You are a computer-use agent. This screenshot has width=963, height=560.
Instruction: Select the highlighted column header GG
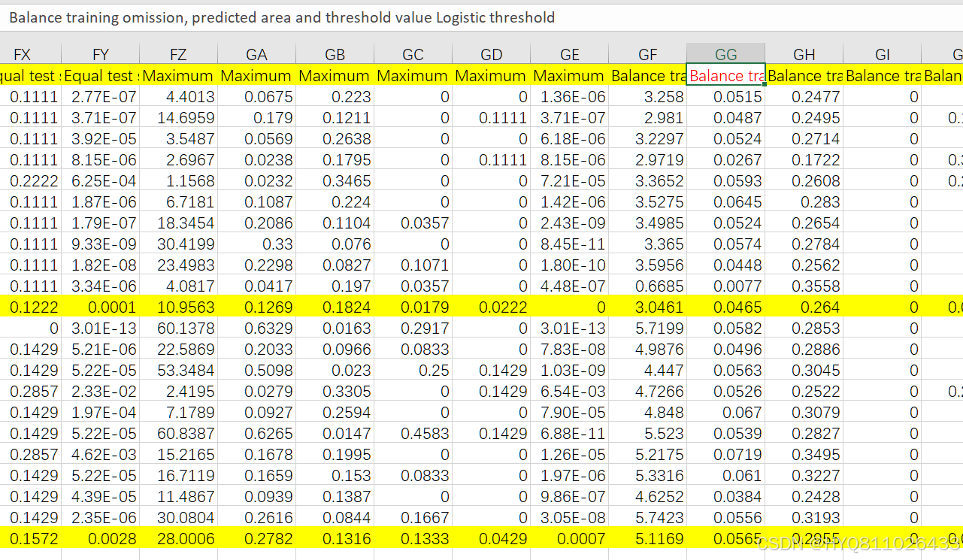coord(726,54)
